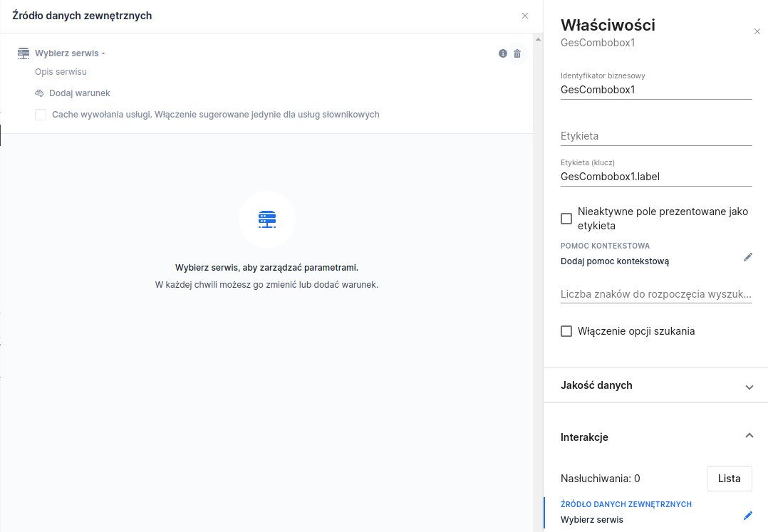
Task: Edit contextual help with pencil icon
Action: [x=747, y=257]
